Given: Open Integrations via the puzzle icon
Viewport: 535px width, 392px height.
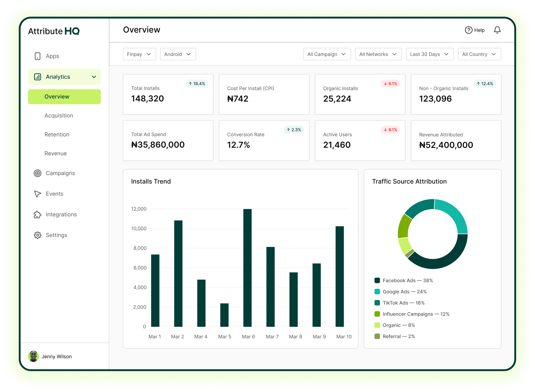Looking at the screenshot, I should pos(38,214).
